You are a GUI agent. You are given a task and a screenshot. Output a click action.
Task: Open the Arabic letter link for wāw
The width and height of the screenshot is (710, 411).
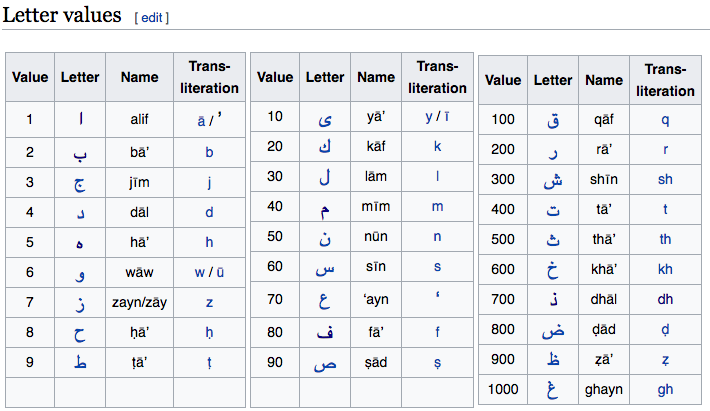coord(80,273)
